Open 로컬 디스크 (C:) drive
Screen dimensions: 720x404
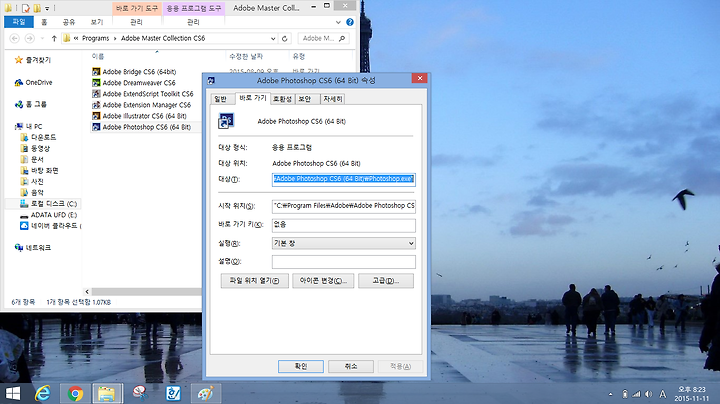tap(49, 203)
